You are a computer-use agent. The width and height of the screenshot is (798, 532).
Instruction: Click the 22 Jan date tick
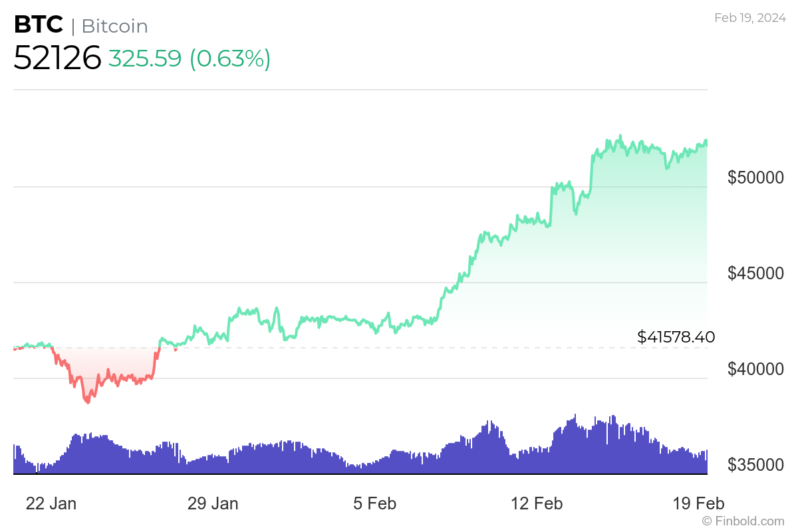51,503
